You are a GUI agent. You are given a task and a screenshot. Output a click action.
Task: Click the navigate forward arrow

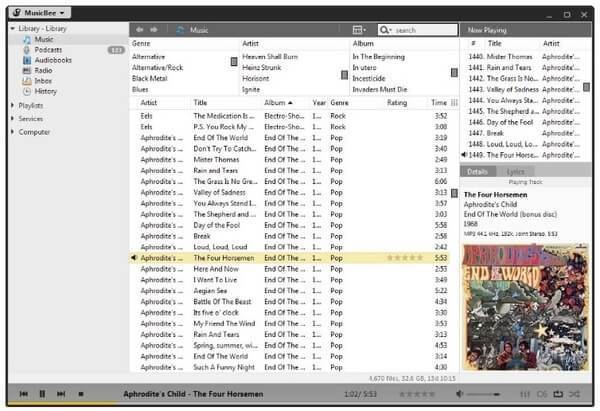pos(154,30)
